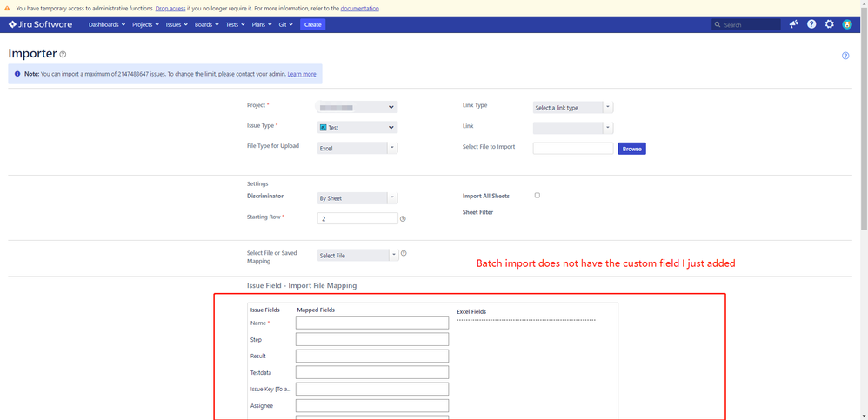
Task: Open the Boards menu
Action: coord(206,24)
